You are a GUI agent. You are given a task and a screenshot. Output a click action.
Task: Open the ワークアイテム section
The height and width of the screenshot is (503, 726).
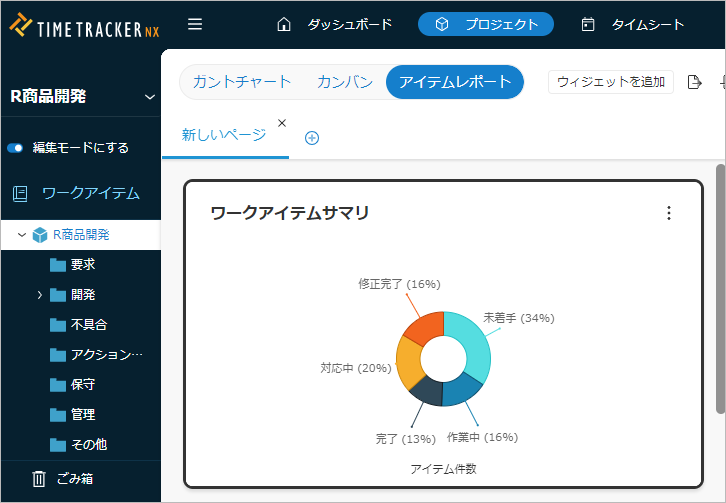pos(90,193)
